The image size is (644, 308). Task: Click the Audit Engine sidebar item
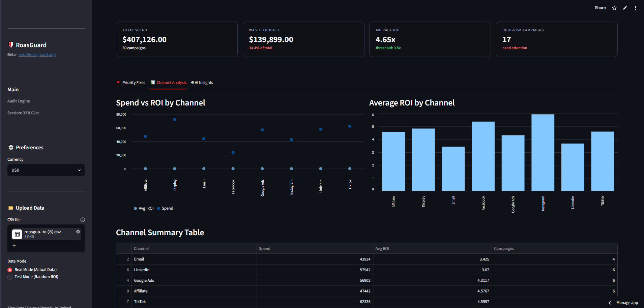click(19, 101)
